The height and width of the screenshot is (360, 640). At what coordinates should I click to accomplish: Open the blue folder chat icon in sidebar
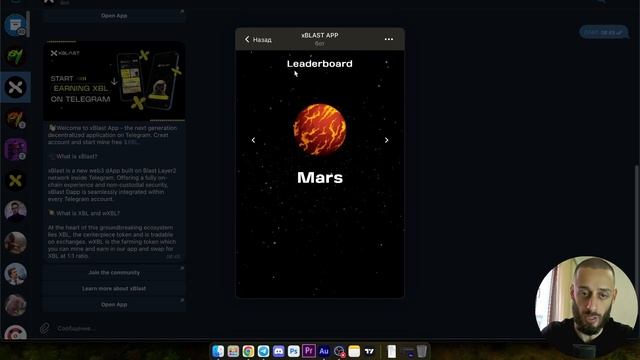coord(15,25)
